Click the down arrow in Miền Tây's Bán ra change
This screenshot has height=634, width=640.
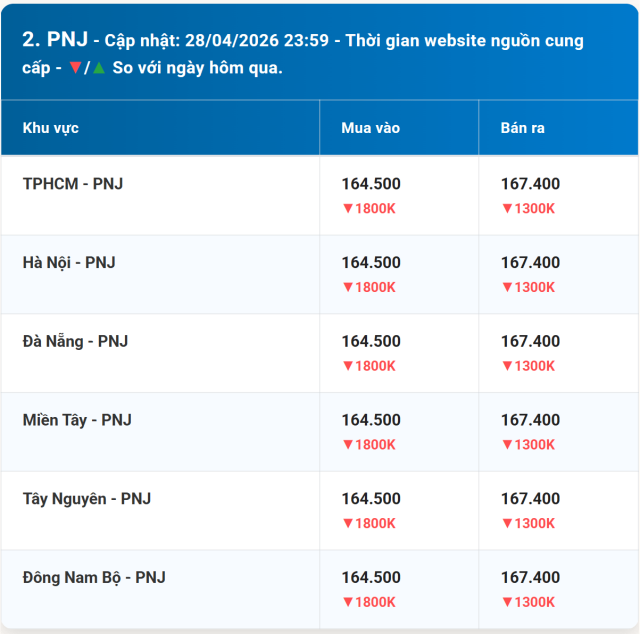point(507,445)
